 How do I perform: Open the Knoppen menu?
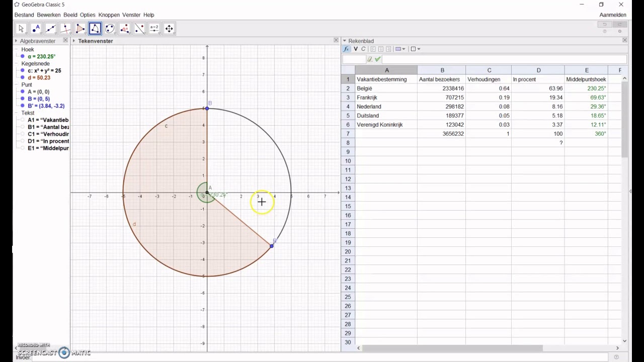tap(109, 15)
